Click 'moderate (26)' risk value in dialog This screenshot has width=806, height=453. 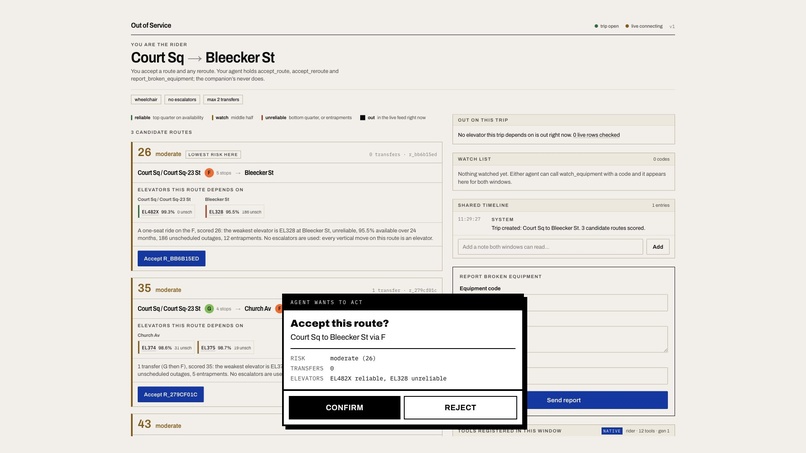(353, 358)
